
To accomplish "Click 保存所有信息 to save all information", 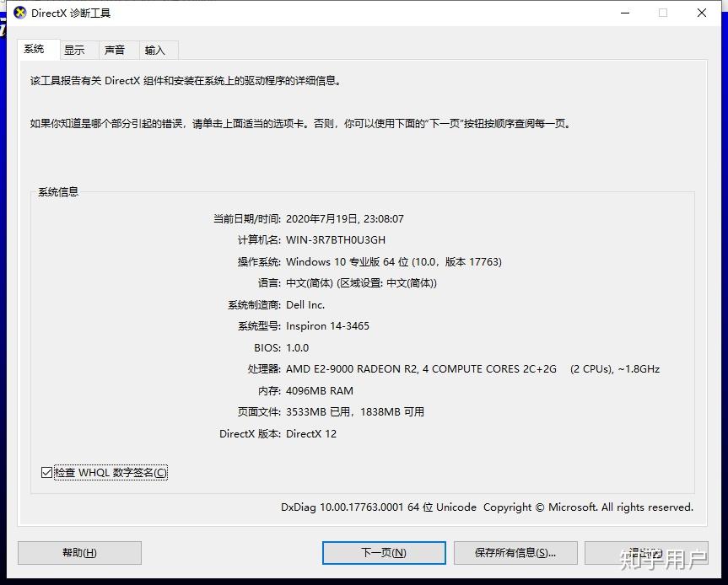I will (515, 552).
